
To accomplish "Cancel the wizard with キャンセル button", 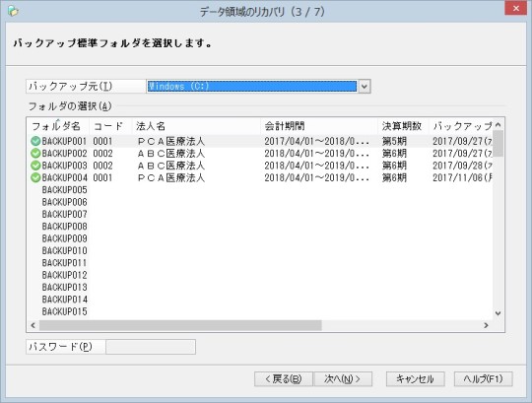I will tap(416, 379).
